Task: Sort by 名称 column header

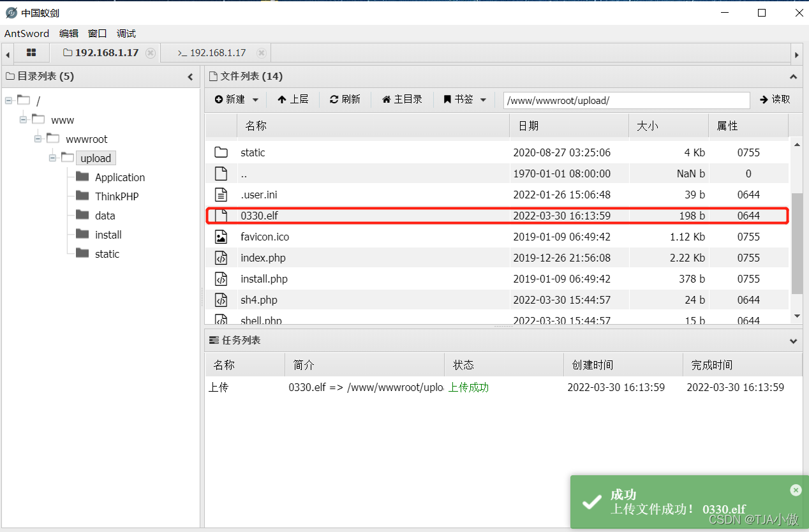Action: (373, 126)
